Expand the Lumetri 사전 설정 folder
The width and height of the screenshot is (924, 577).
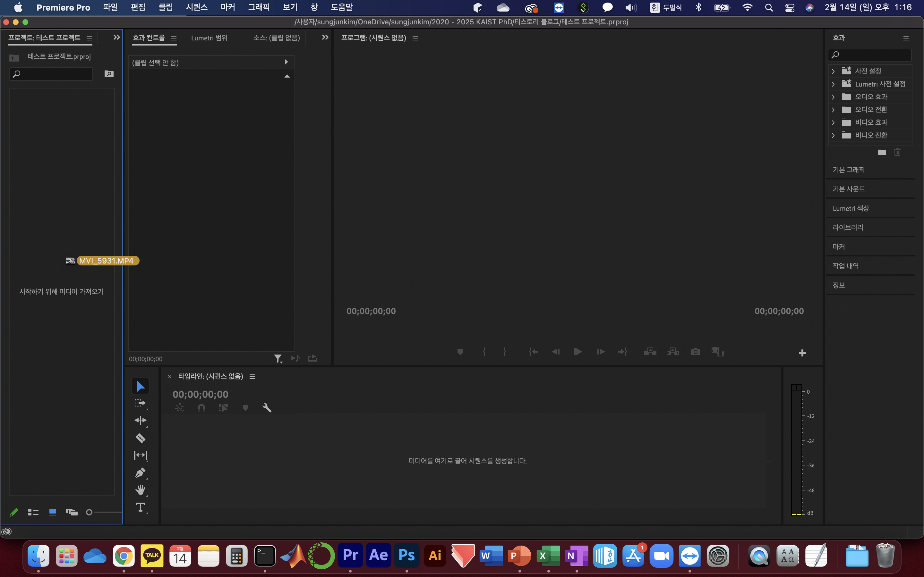(833, 84)
